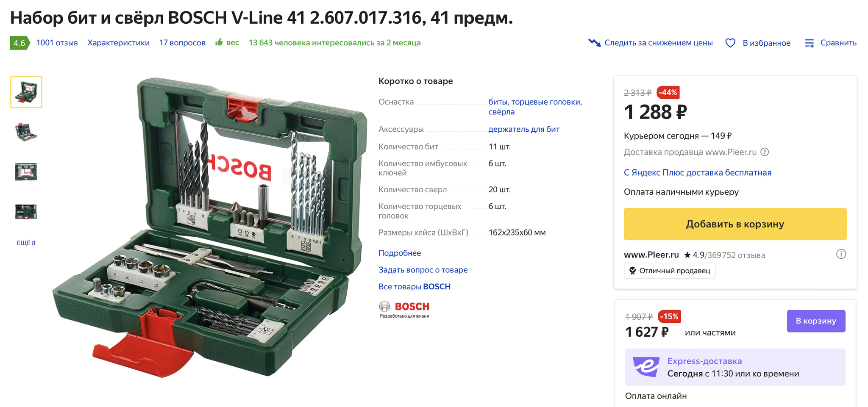
Task: Click the purple В корзину button
Action: point(816,321)
